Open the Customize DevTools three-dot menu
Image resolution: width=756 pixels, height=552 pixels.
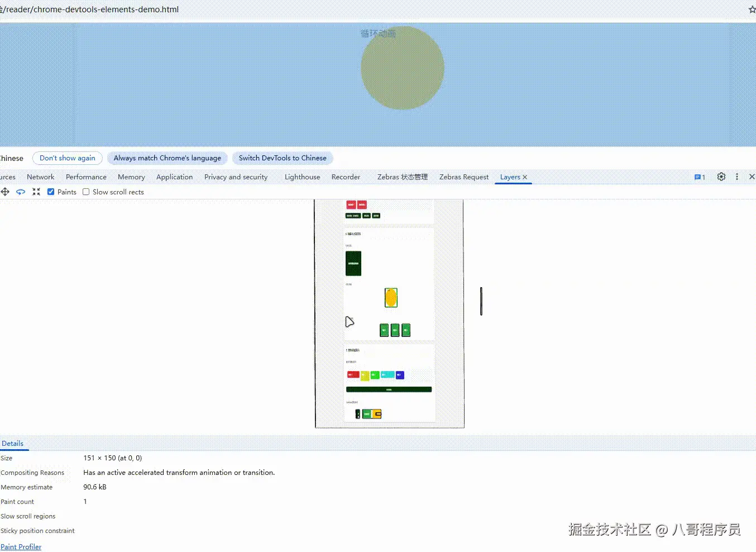737,177
